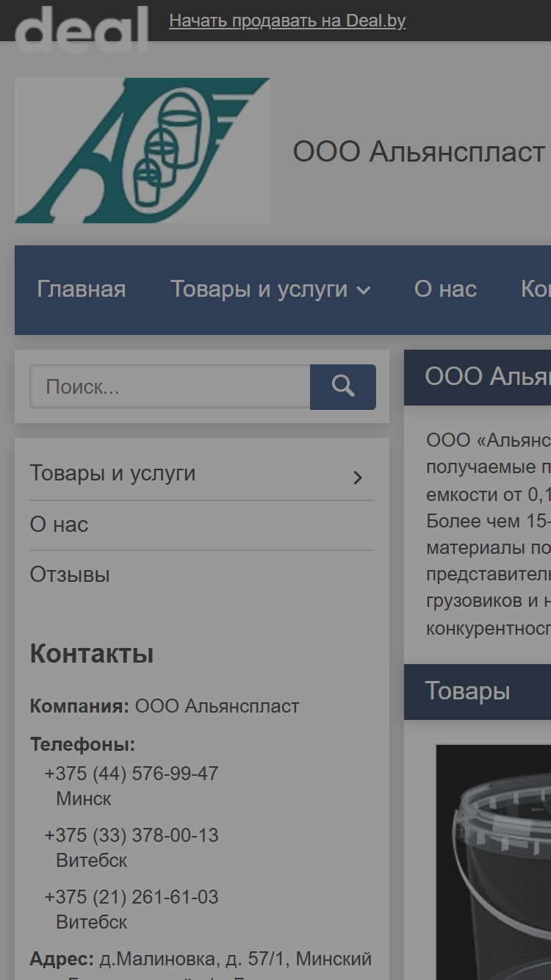Click the address text 'д.Малиновка, д. 57/1'
This screenshot has height=980, width=551.
pyautogui.click(x=195, y=959)
